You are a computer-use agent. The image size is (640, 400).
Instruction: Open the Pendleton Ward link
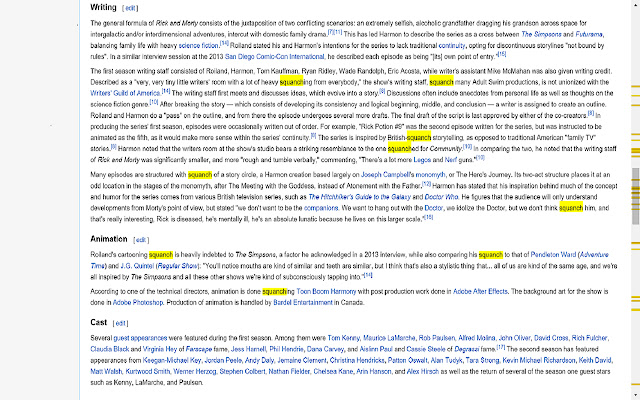click(x=553, y=255)
